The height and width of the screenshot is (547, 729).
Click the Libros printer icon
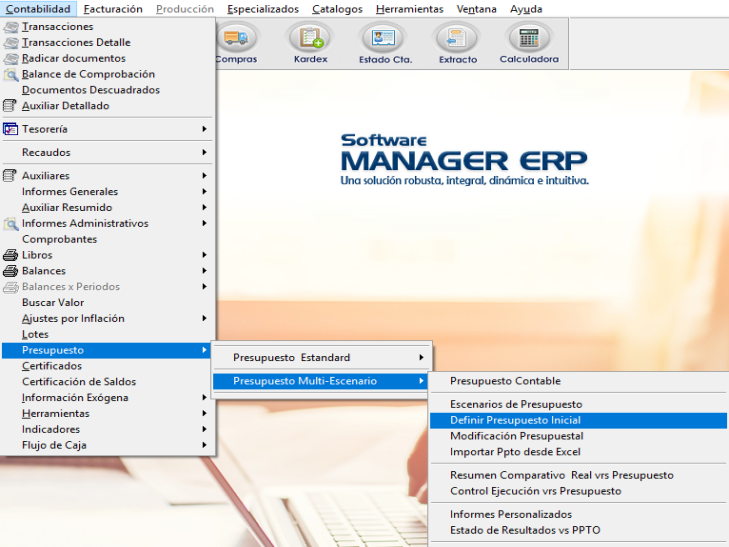[x=10, y=255]
